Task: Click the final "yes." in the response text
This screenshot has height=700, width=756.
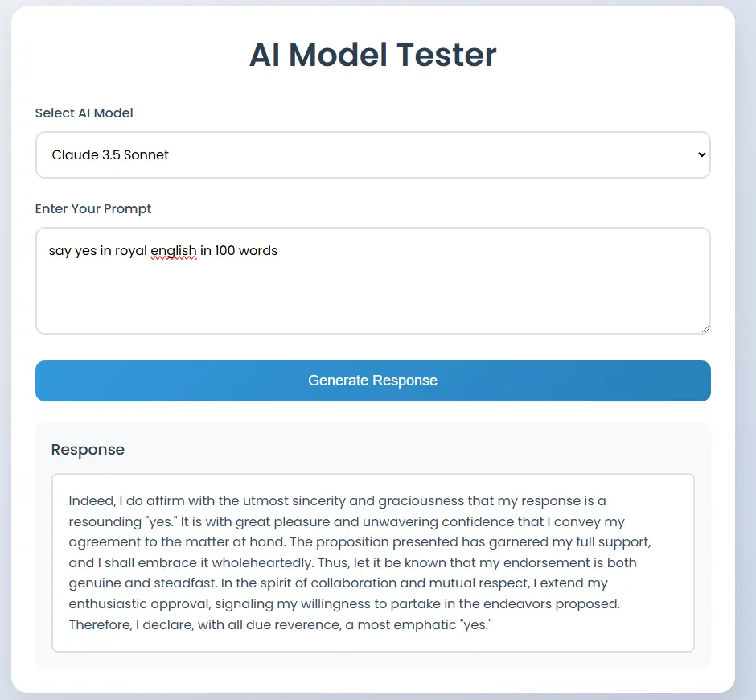Action: [477, 624]
